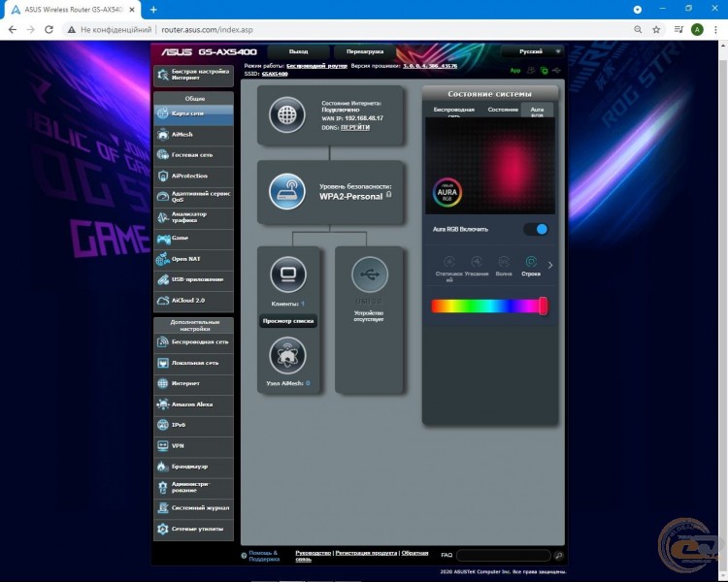Open Анализатор трафика menu item
The image size is (728, 582).
tap(193, 217)
